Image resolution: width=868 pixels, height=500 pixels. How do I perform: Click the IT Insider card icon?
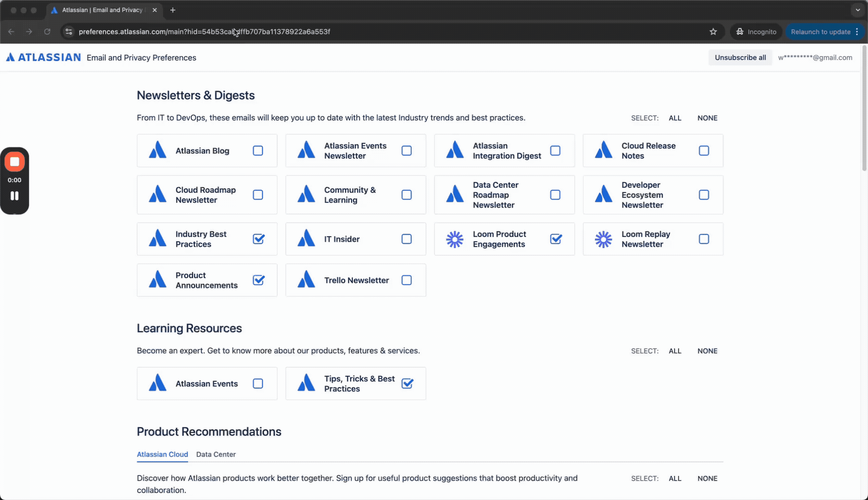pyautogui.click(x=306, y=239)
